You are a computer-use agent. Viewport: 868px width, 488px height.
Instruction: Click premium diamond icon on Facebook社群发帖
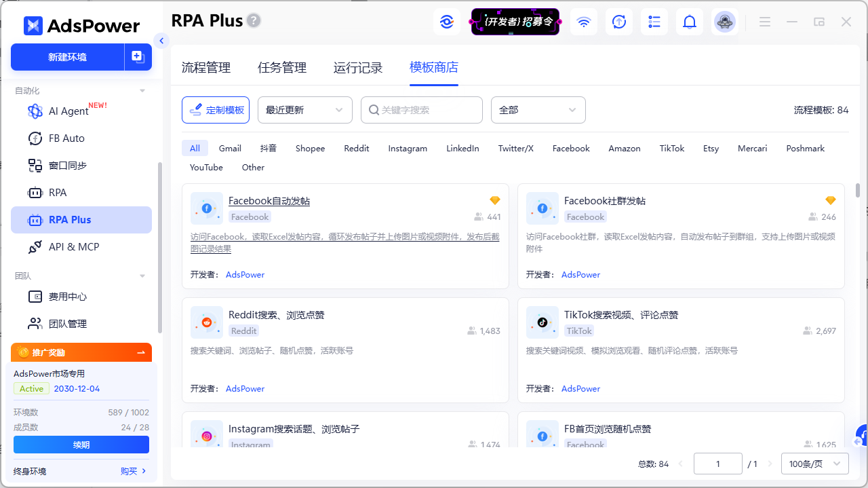point(831,200)
